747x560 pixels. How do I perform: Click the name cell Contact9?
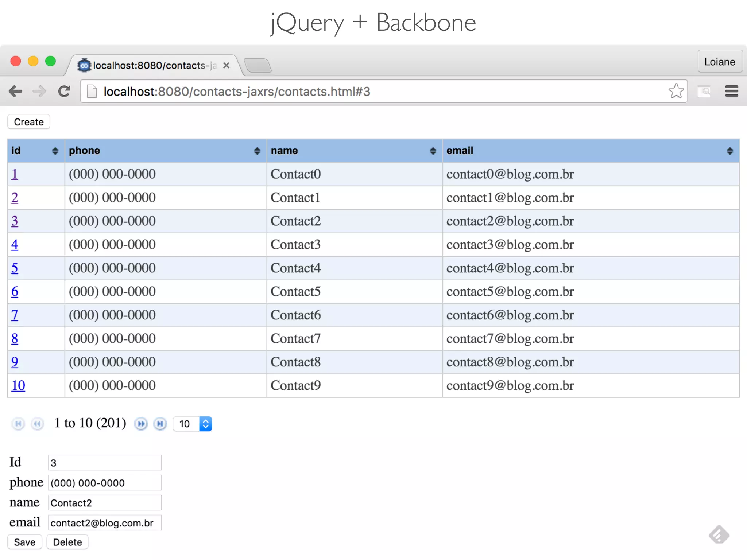[355, 385]
